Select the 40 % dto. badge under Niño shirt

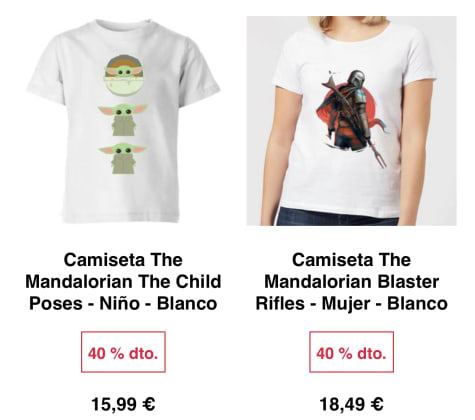123,352
